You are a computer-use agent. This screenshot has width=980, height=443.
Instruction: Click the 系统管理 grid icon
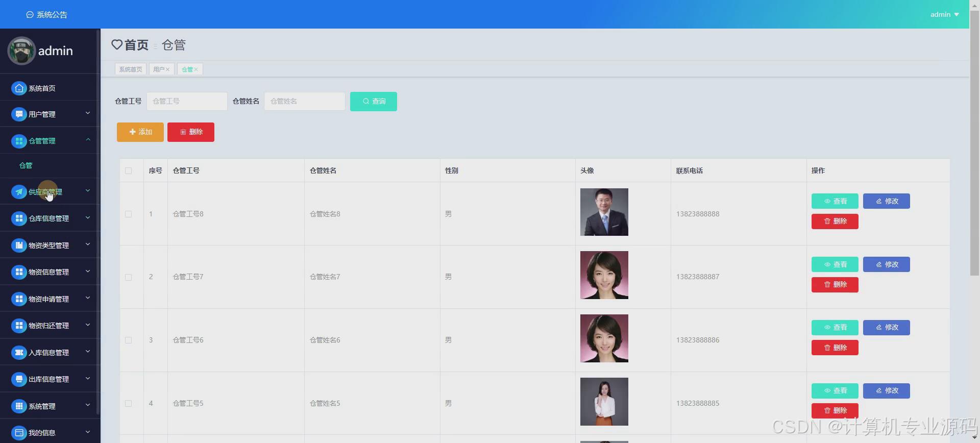[x=19, y=406]
